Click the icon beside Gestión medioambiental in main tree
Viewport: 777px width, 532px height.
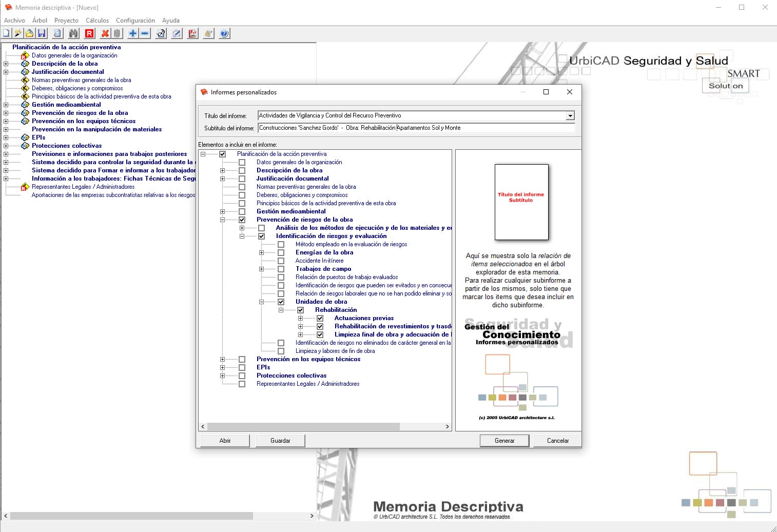tap(25, 105)
